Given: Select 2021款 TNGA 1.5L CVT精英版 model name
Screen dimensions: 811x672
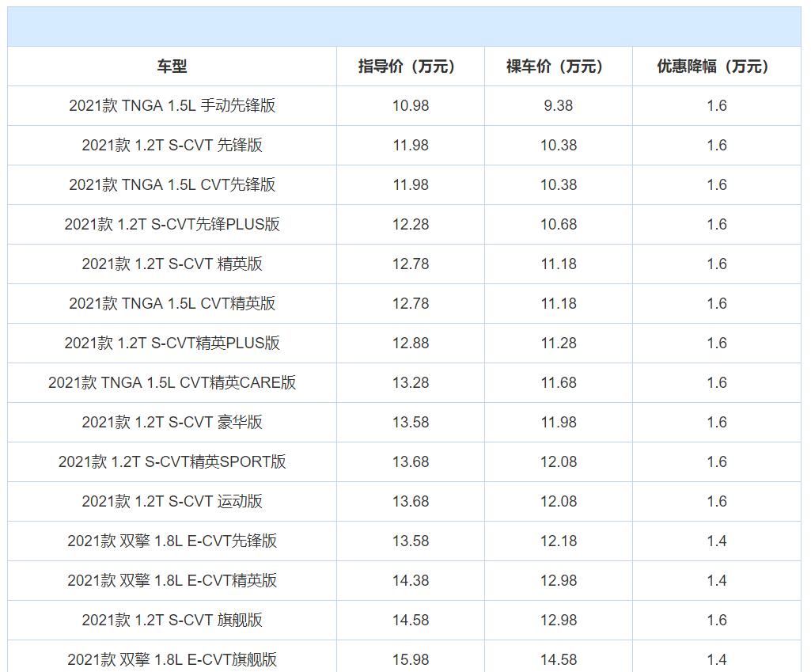Looking at the screenshot, I should (x=172, y=304).
